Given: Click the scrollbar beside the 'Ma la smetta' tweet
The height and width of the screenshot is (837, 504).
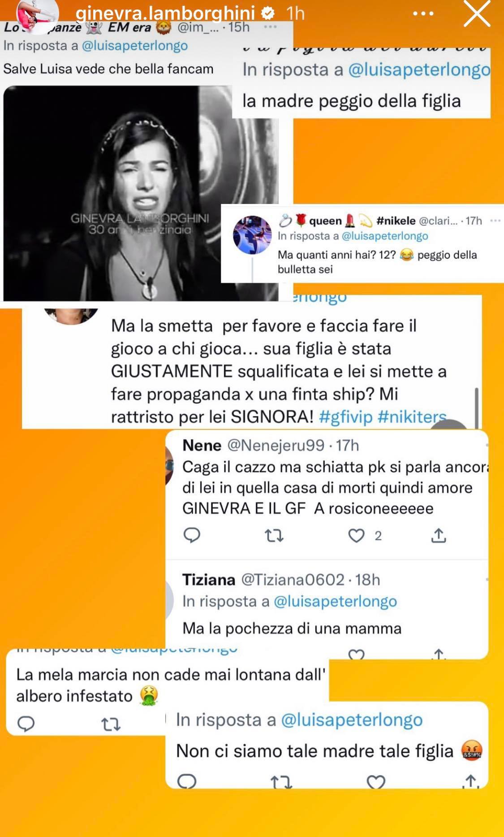Looking at the screenshot, I should coord(476,407).
